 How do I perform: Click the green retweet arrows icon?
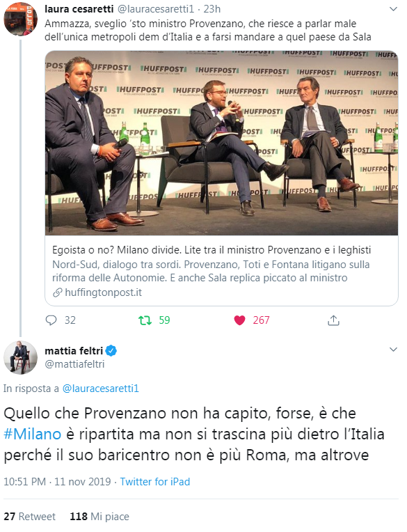[145, 320]
